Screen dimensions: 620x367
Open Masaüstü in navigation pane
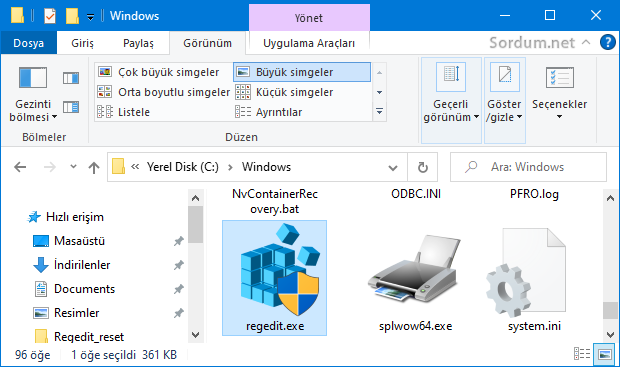(69, 240)
